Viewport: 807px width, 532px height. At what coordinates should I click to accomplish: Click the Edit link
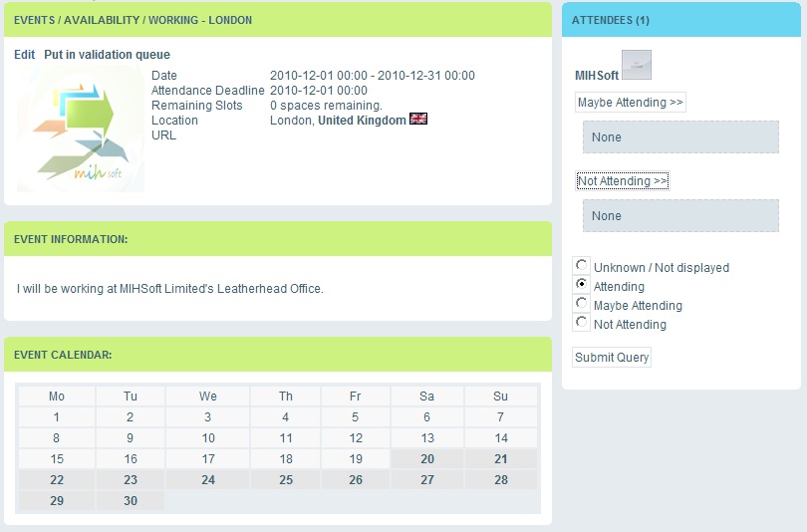(x=24, y=55)
